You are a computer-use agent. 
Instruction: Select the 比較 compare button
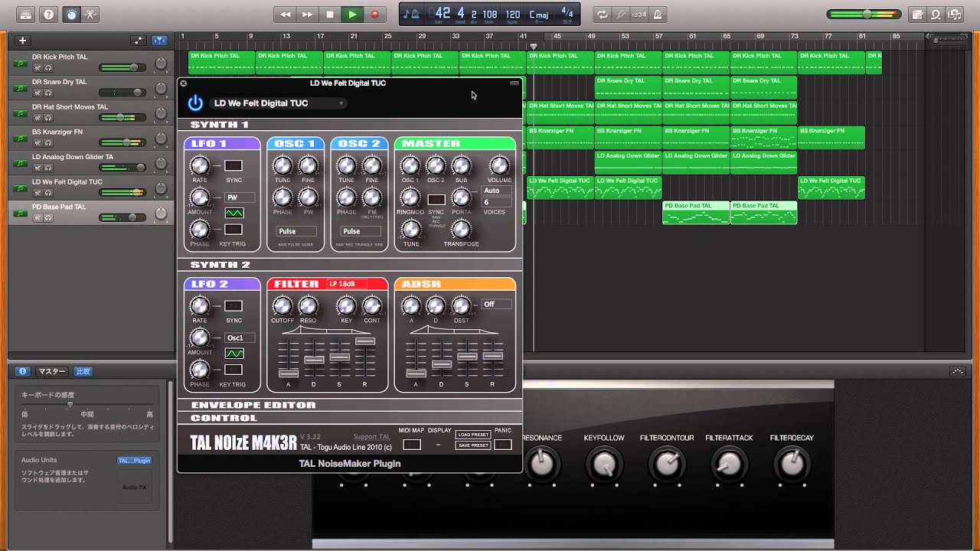tap(83, 371)
